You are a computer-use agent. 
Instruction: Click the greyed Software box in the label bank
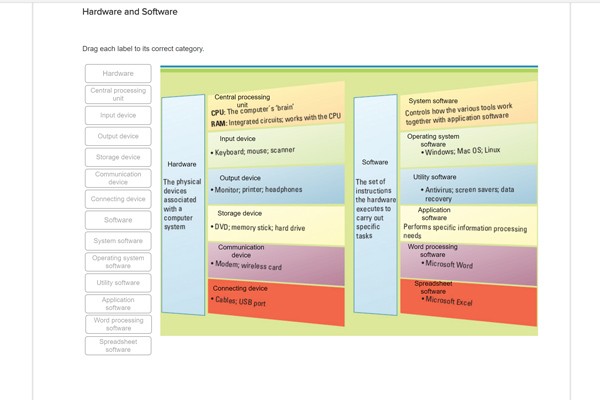point(118,220)
